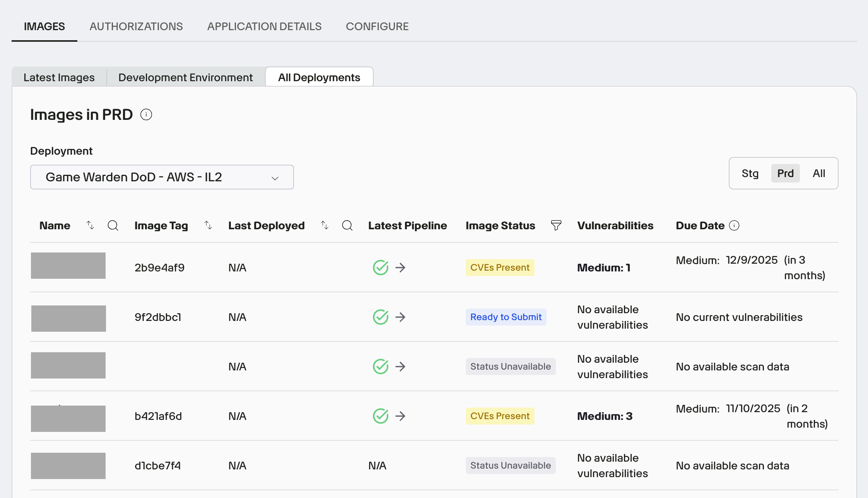Open the search for the Name column
This screenshot has height=498, width=868.
click(x=113, y=225)
